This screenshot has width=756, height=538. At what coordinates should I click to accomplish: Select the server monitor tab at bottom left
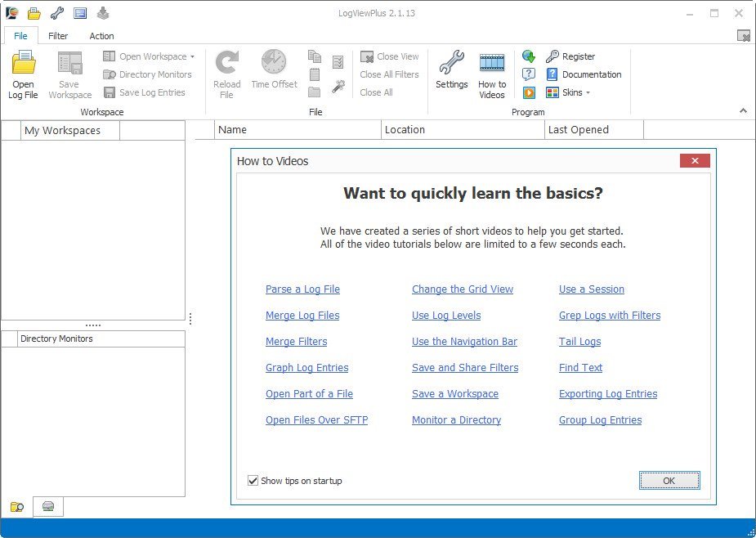click(x=48, y=507)
